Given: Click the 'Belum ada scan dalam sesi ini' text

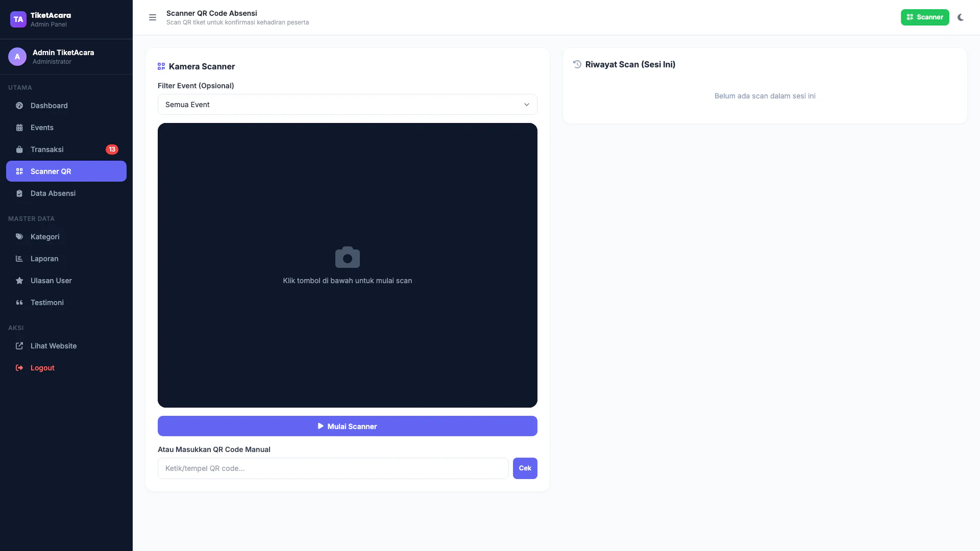Looking at the screenshot, I should coord(765,96).
